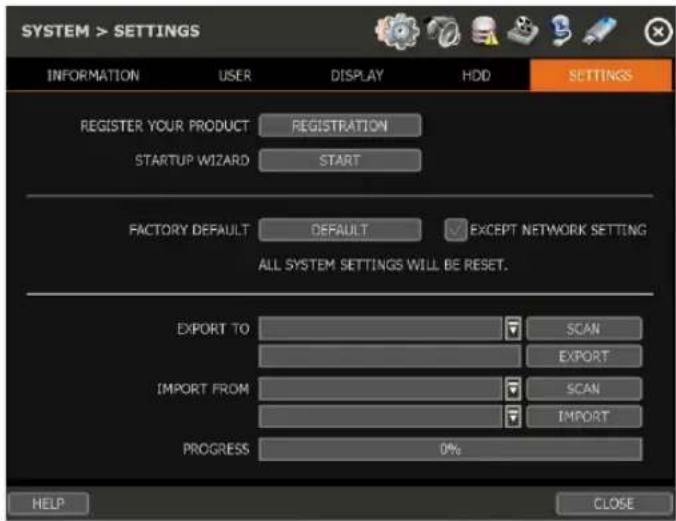Switch to the USER tab
The image size is (676, 521).
235,75
